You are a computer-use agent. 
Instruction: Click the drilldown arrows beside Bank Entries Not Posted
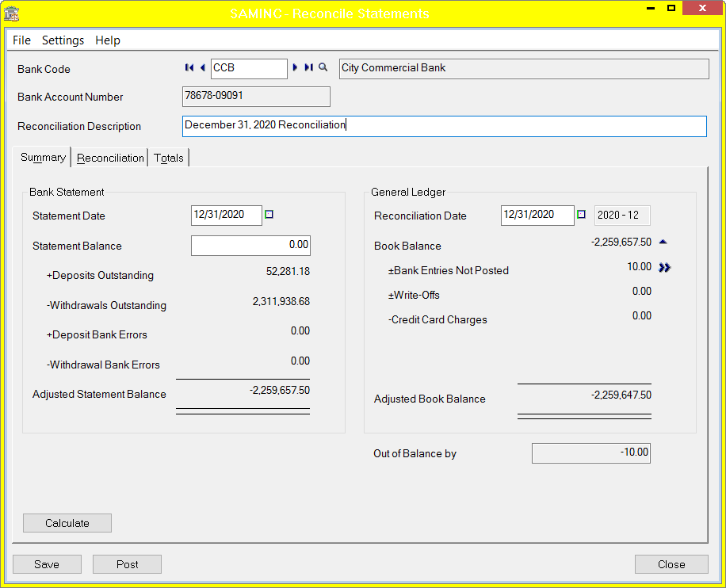pos(664,268)
